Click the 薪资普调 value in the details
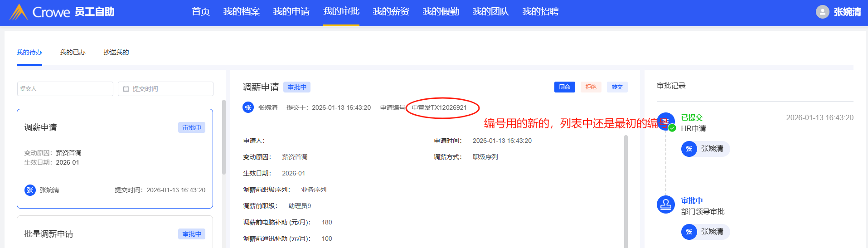868x248 pixels. 295,157
